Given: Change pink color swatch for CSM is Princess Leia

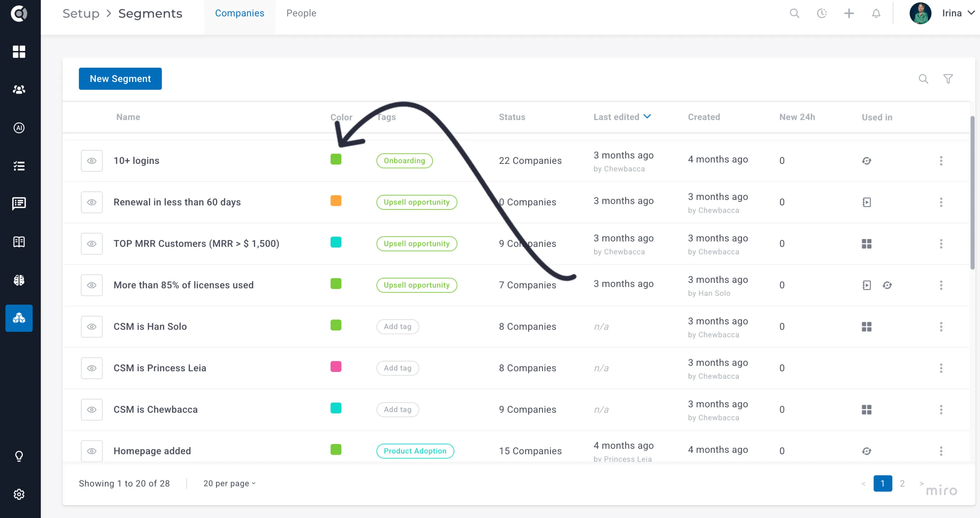Looking at the screenshot, I should tap(336, 366).
